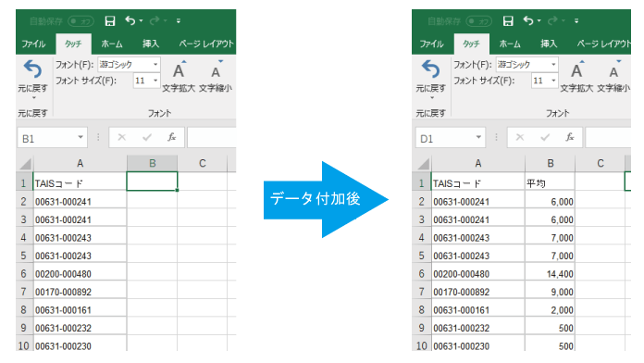Click formula cancel X in right window
Viewport: 644px width, 363px height.
[x=520, y=137]
